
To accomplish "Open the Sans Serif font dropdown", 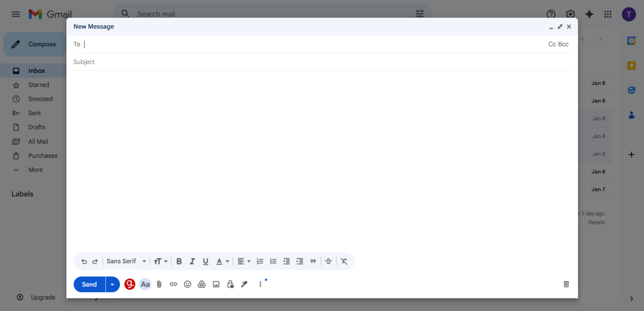I will (x=126, y=261).
